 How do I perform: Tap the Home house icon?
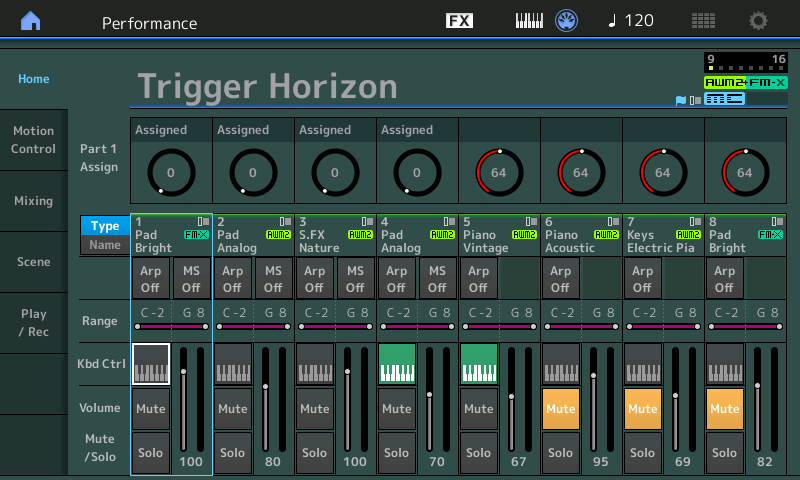tap(32, 21)
